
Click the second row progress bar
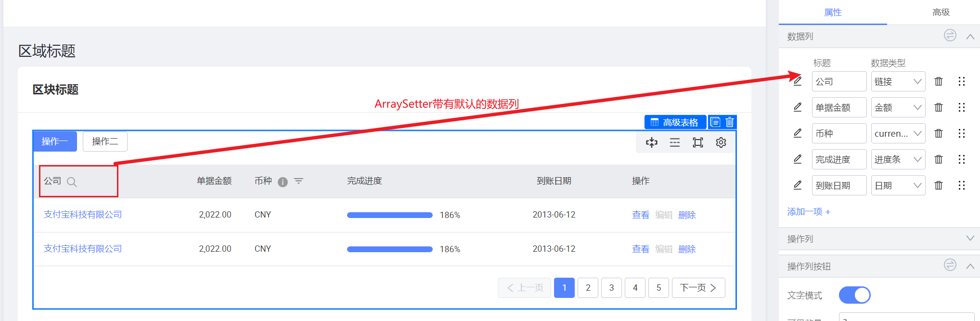click(390, 249)
